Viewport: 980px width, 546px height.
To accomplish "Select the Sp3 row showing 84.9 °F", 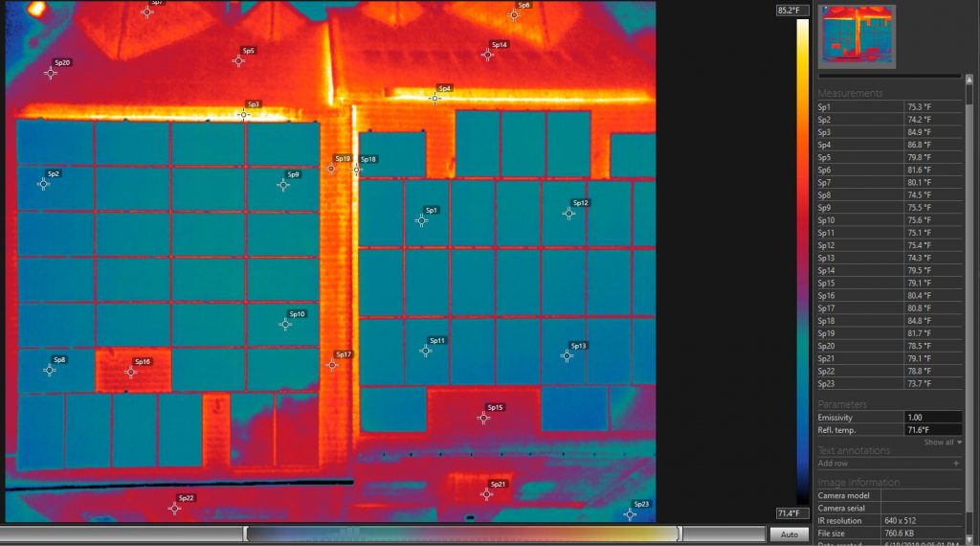I will pyautogui.click(x=889, y=132).
